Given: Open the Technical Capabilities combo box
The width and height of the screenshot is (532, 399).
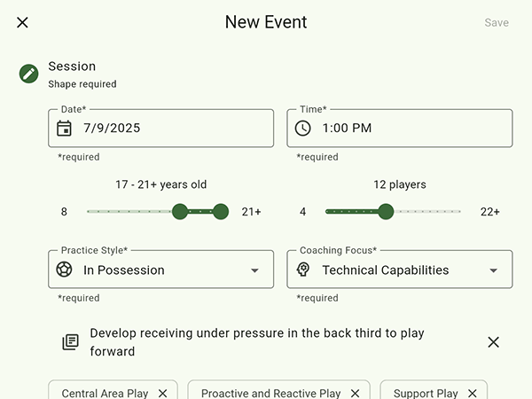Looking at the screenshot, I should pos(390,270).
